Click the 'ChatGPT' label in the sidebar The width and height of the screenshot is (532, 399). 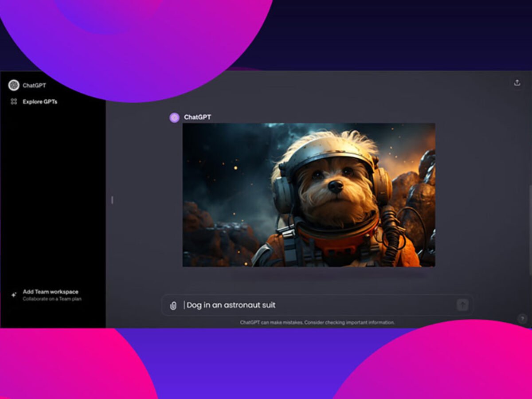coord(35,86)
